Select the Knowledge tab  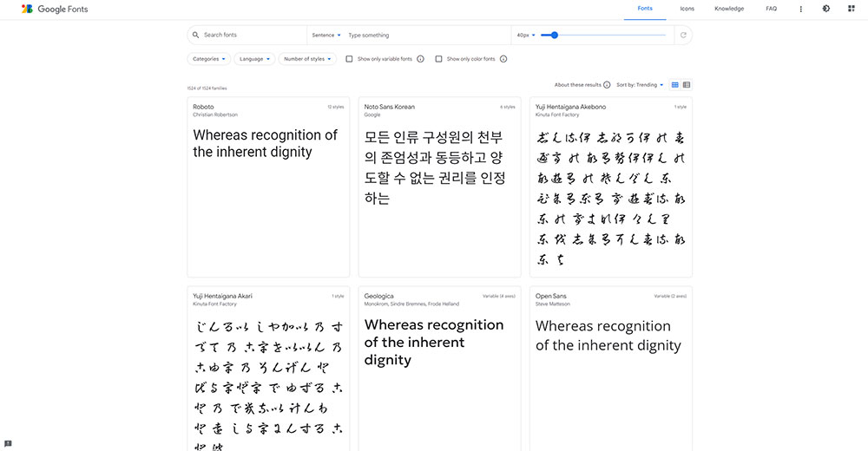(729, 9)
